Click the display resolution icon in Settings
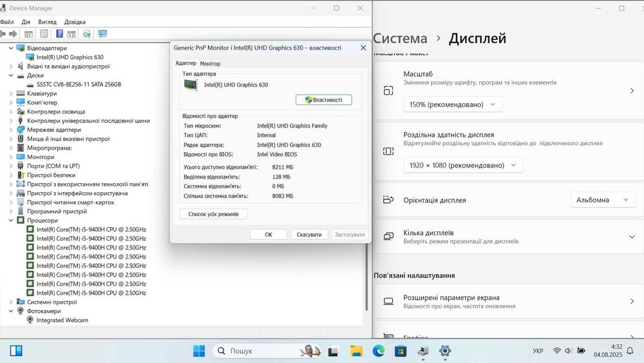This screenshot has width=644, height=363. 388,152
